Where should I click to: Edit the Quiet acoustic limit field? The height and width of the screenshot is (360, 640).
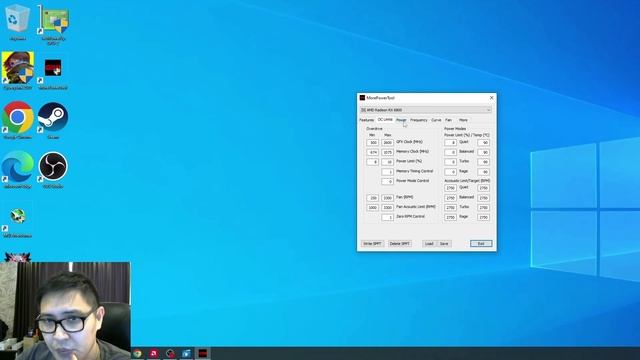(x=450, y=188)
